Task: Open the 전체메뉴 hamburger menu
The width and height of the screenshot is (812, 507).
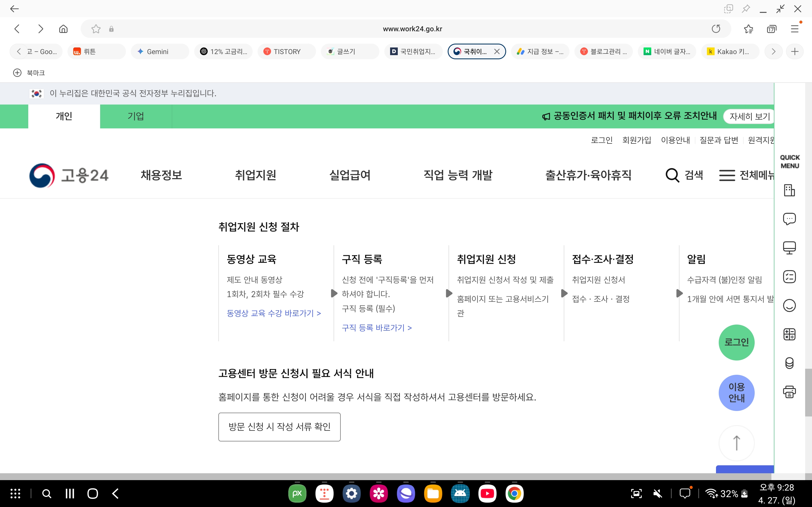Action: coord(727,175)
